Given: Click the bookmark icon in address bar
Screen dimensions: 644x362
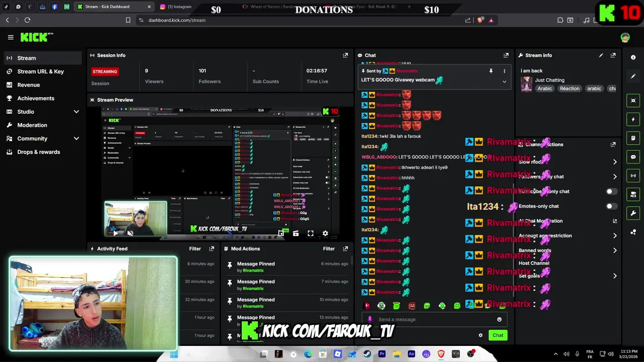Looking at the screenshot, I should 128,20.
